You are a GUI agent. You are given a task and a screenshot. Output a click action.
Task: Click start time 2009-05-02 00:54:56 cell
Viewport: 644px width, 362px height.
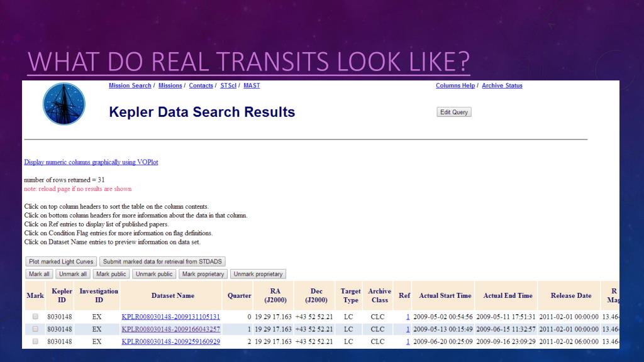(x=443, y=317)
